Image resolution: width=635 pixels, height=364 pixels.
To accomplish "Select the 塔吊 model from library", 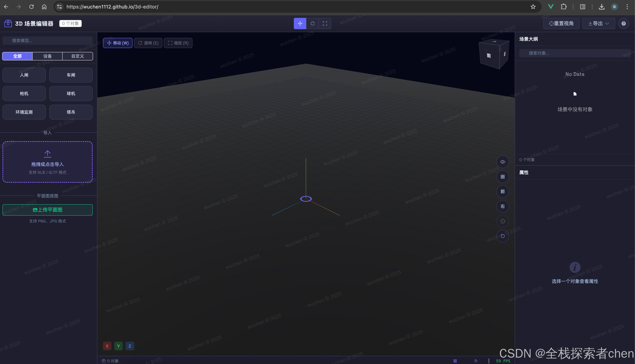I will pyautogui.click(x=71, y=112).
